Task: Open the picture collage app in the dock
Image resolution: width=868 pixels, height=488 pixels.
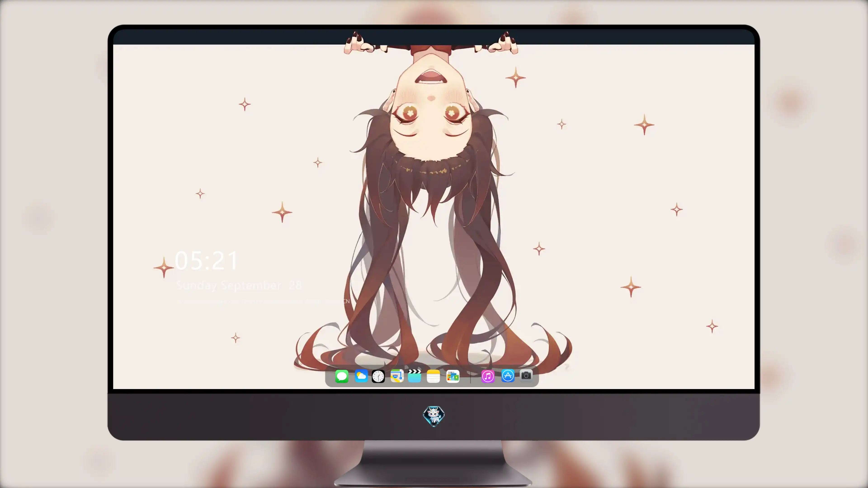Action: point(453,377)
